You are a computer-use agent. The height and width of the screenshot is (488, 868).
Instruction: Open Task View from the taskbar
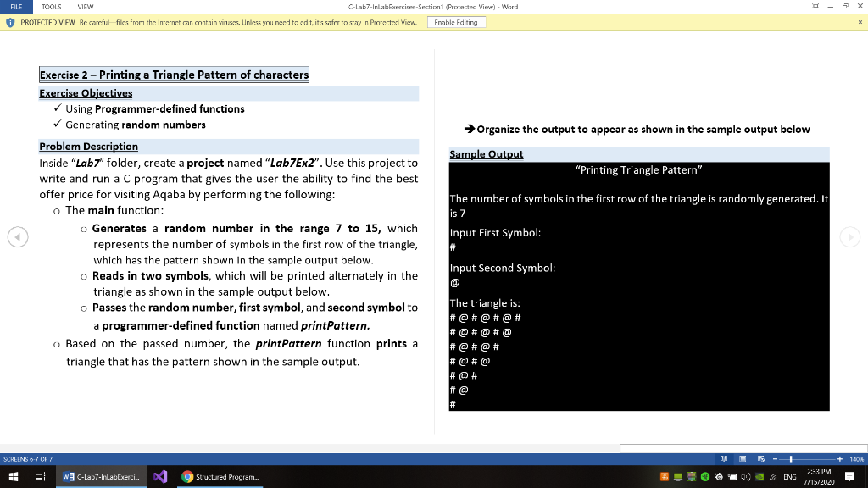[41, 476]
